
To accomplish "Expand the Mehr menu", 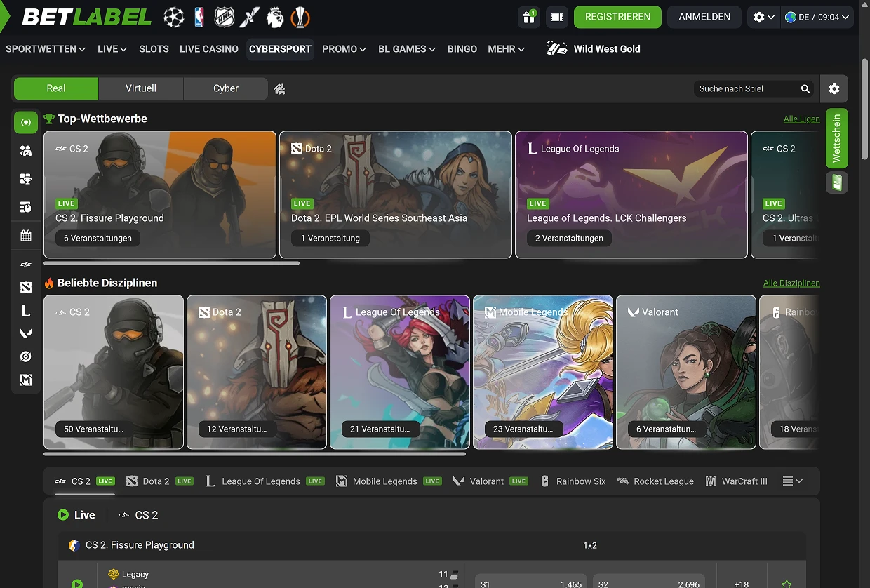I will [x=507, y=49].
